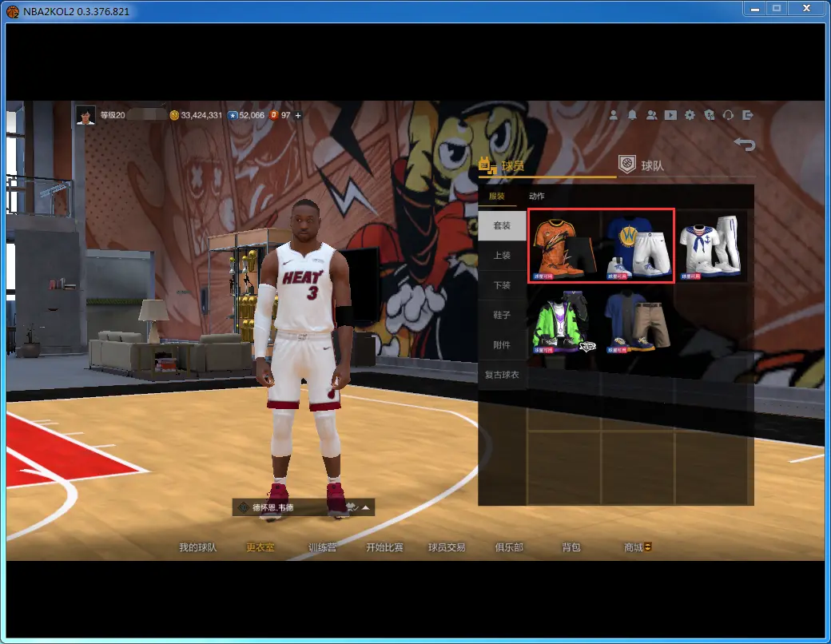Open 球员交易 in bottom navigation
Image resolution: width=831 pixels, height=644 pixels.
point(447,547)
